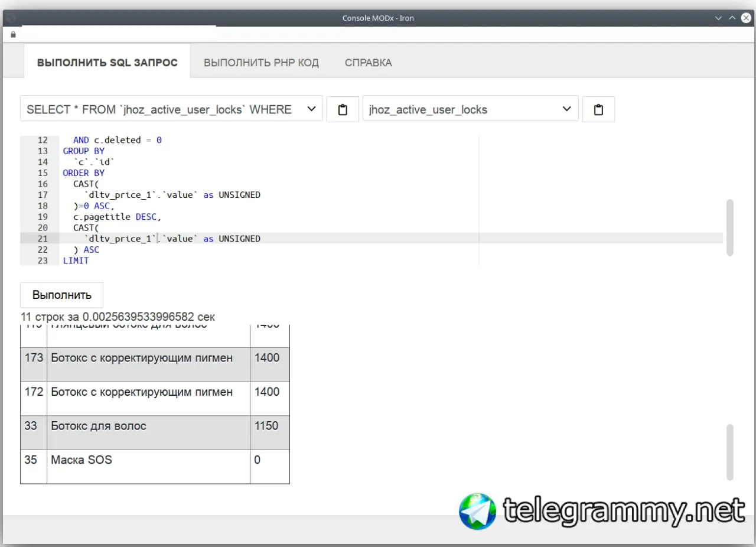Place cursor in editor line 21

390,239
